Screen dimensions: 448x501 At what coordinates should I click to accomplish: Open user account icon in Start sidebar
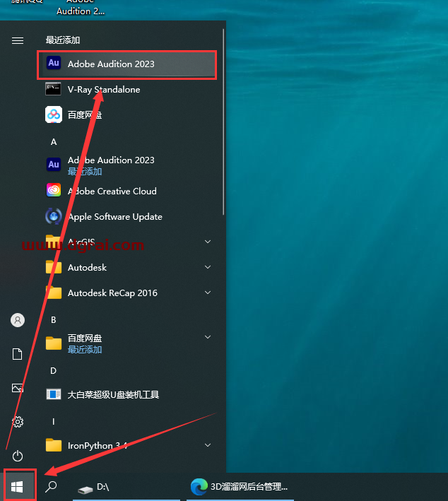tap(18, 320)
